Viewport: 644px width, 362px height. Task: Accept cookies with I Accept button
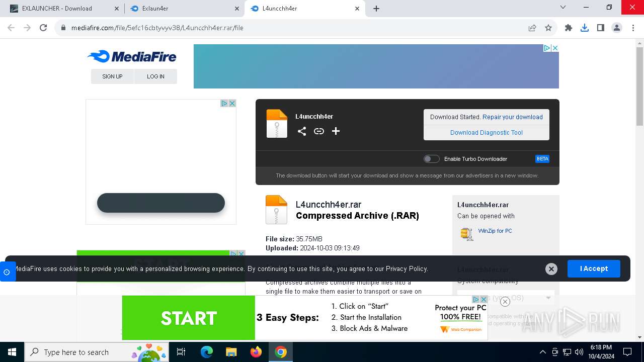point(594,269)
